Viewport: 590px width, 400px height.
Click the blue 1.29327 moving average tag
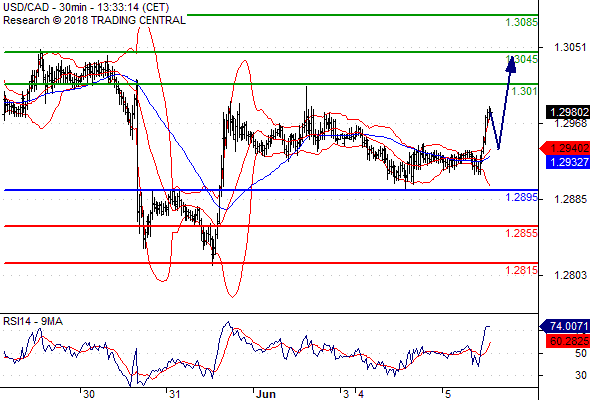point(568,163)
